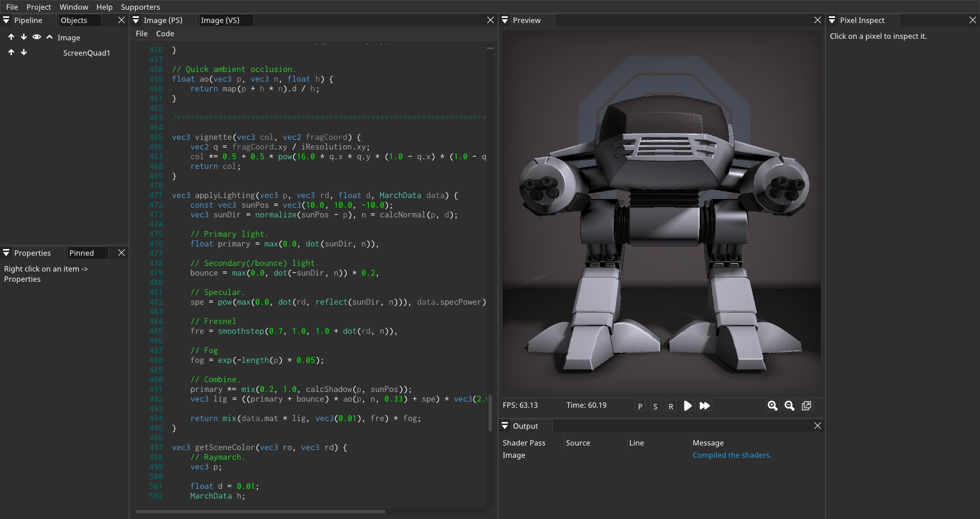Screen dimensions: 980x519
Task: Click the fast-forward step button in Preview
Action: pyautogui.click(x=704, y=406)
